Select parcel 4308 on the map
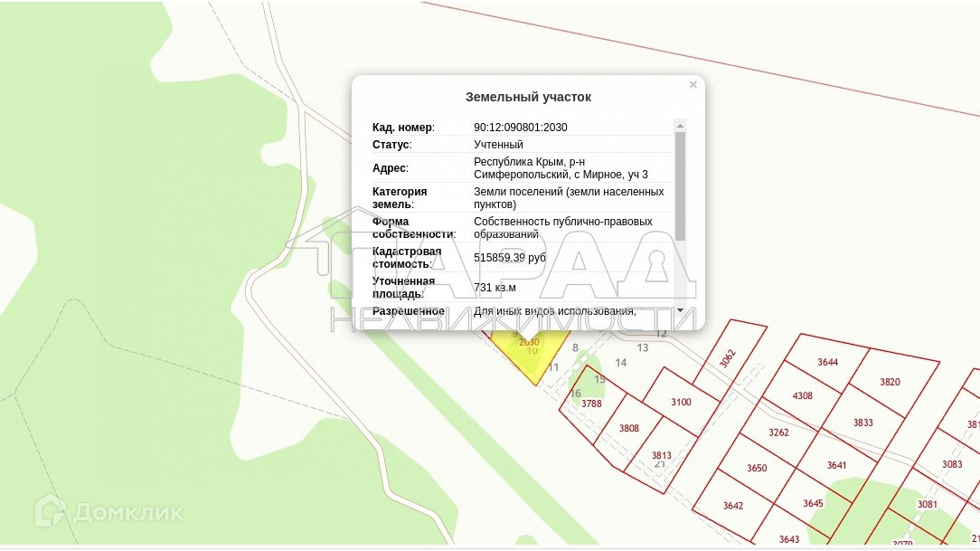980x551 pixels. tap(803, 396)
